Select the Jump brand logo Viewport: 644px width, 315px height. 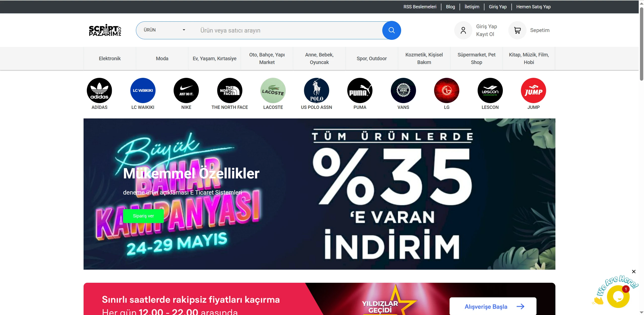[534, 90]
